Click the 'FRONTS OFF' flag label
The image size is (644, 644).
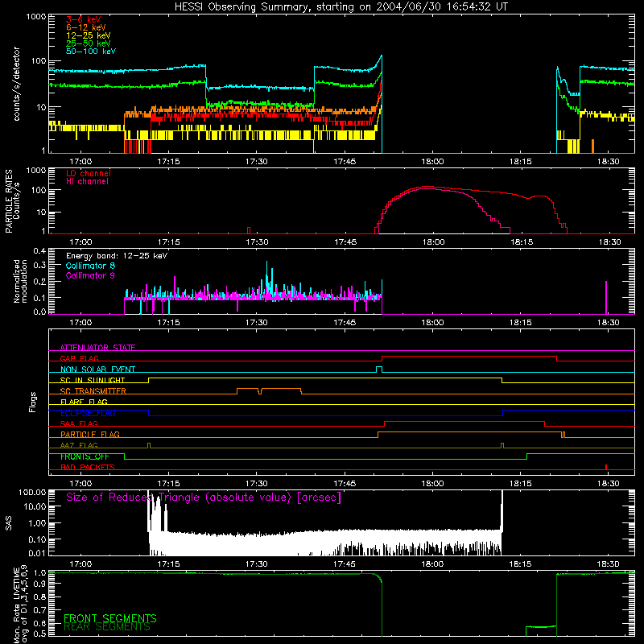click(85, 456)
